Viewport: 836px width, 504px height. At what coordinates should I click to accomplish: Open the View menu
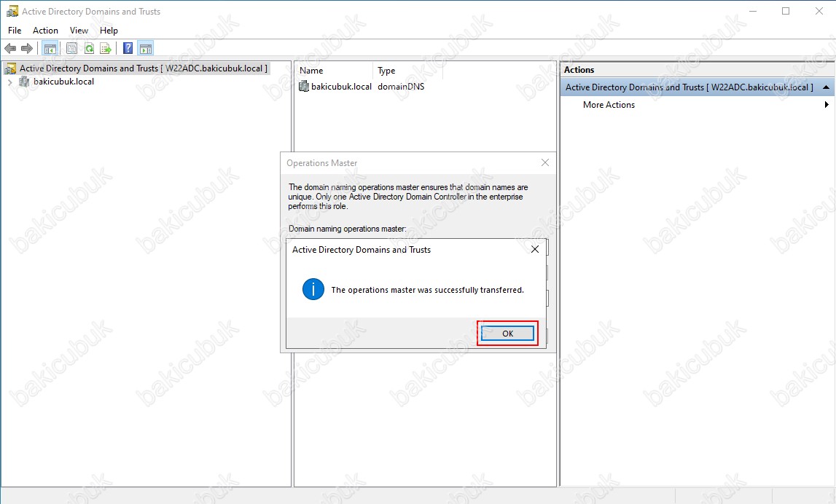pos(79,31)
